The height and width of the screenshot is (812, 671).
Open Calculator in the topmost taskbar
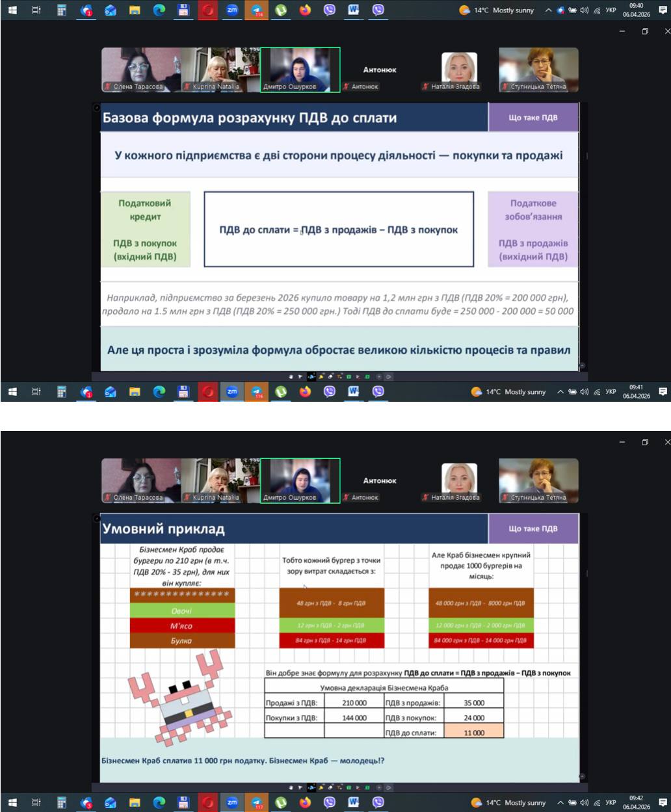62,10
